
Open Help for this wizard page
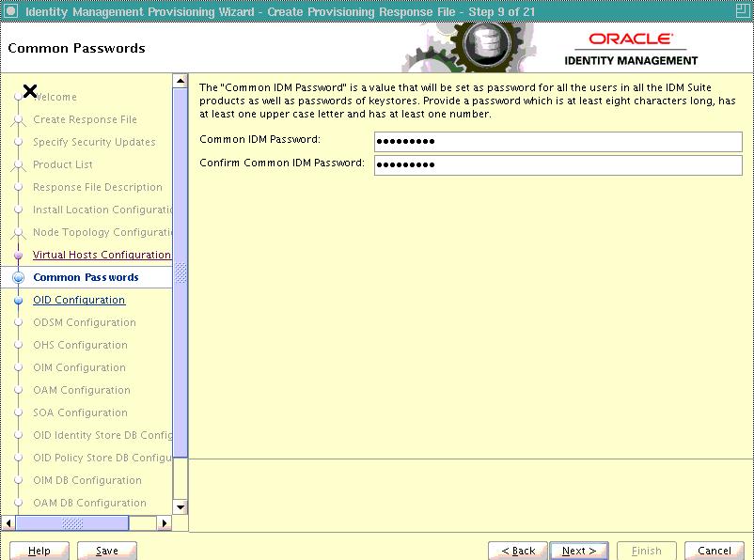click(39, 551)
